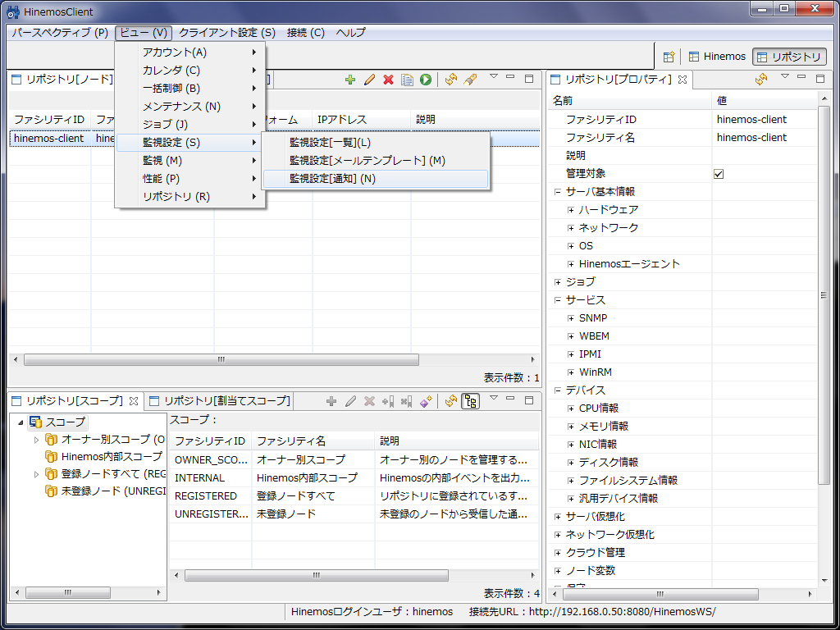Refresh the リポジトリ[プロパティ] view
840x630 pixels.
(x=761, y=80)
